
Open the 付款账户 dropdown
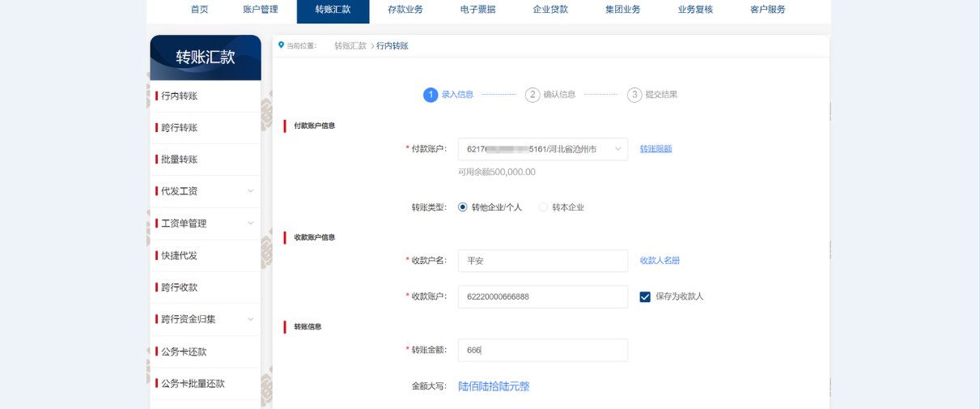tap(543, 149)
